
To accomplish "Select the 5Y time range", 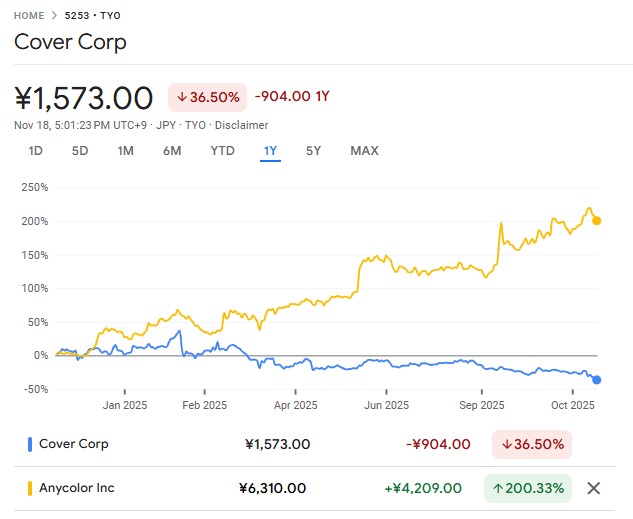I will coord(313,151).
